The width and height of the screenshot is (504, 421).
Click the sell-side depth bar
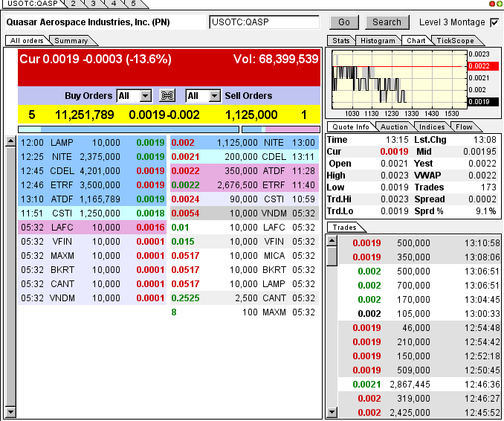(280, 129)
